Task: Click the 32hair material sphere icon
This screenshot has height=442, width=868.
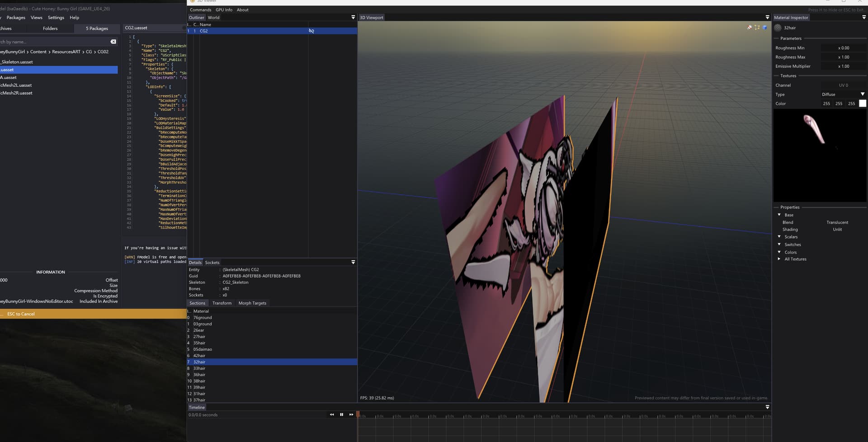Action: (778, 28)
